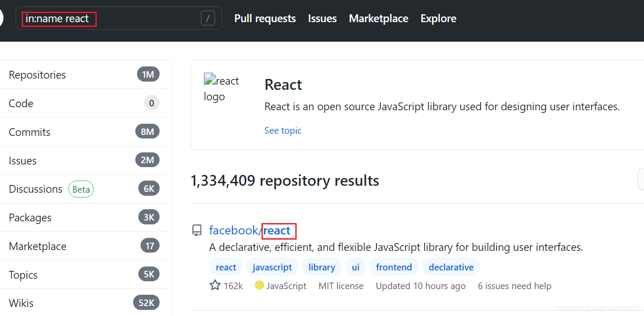Click the React topic heading
This screenshot has width=644, height=316.
coord(283,85)
